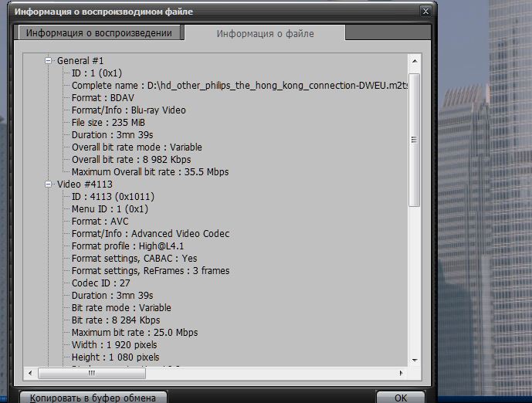Collapse the Video #4113 tree node

pyautogui.click(x=49, y=185)
